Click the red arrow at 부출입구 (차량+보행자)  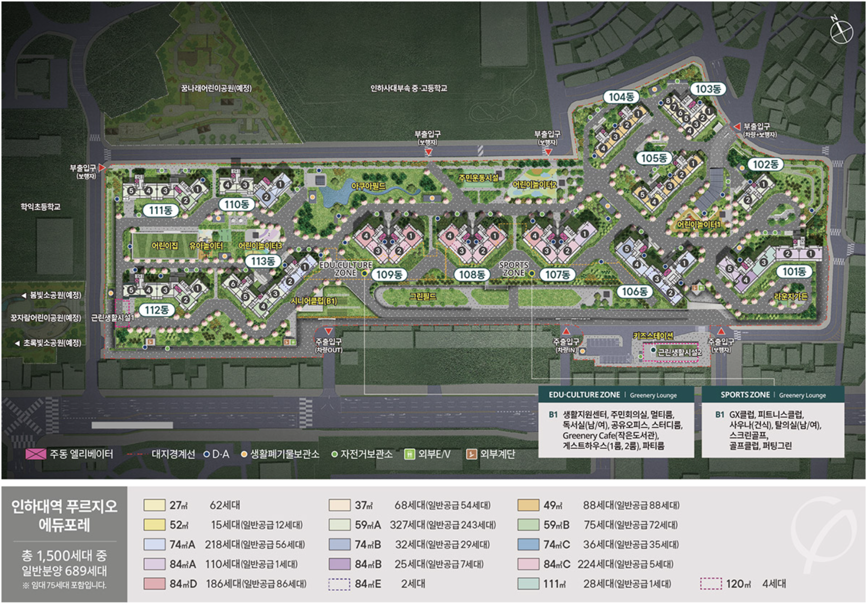click(736, 126)
